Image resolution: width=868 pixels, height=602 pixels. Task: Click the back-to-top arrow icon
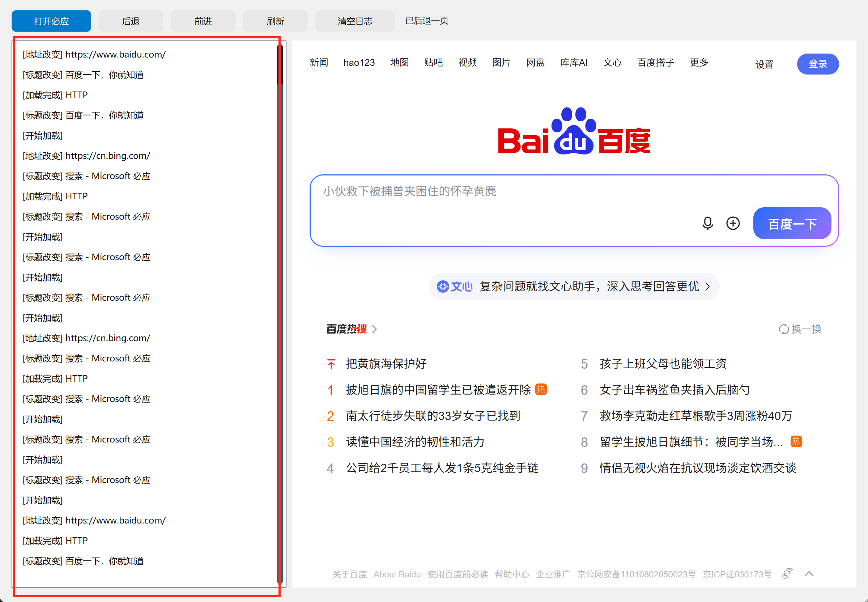pyautogui.click(x=809, y=574)
